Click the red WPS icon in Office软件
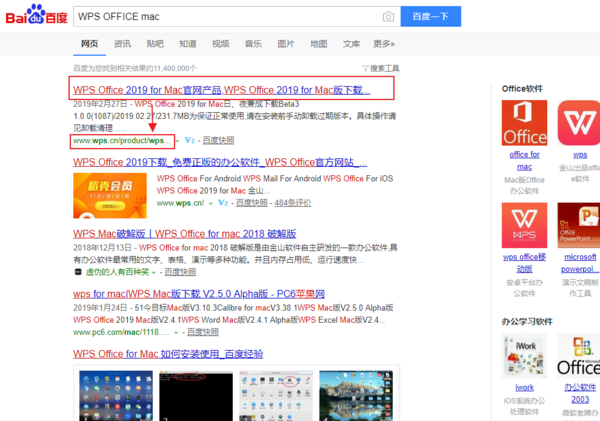600x421 pixels. pos(579,123)
